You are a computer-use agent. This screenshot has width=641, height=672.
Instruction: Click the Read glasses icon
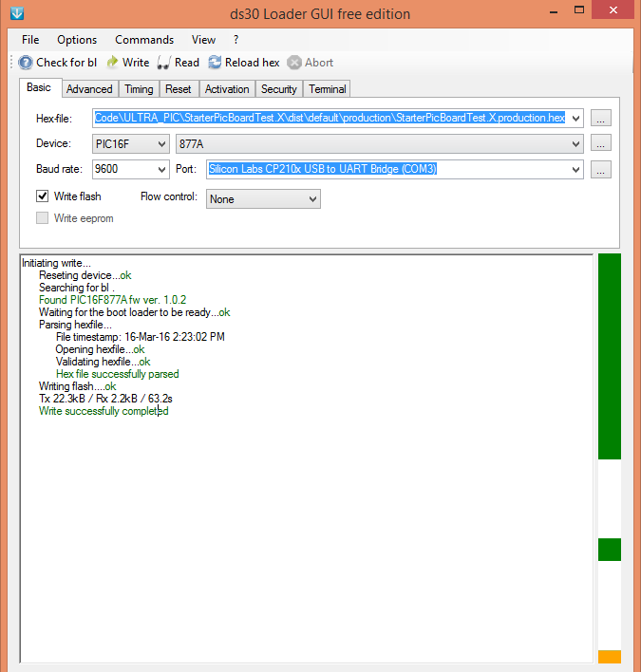(163, 63)
